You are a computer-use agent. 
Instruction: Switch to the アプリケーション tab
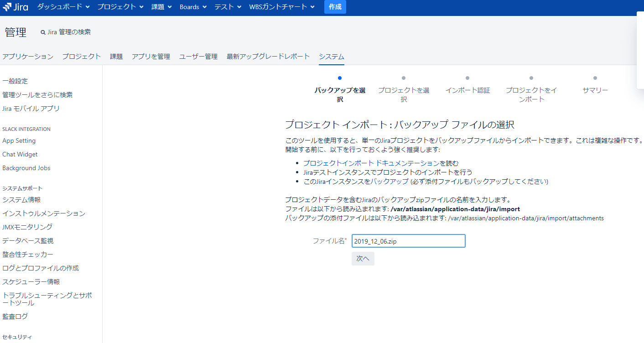pyautogui.click(x=28, y=57)
